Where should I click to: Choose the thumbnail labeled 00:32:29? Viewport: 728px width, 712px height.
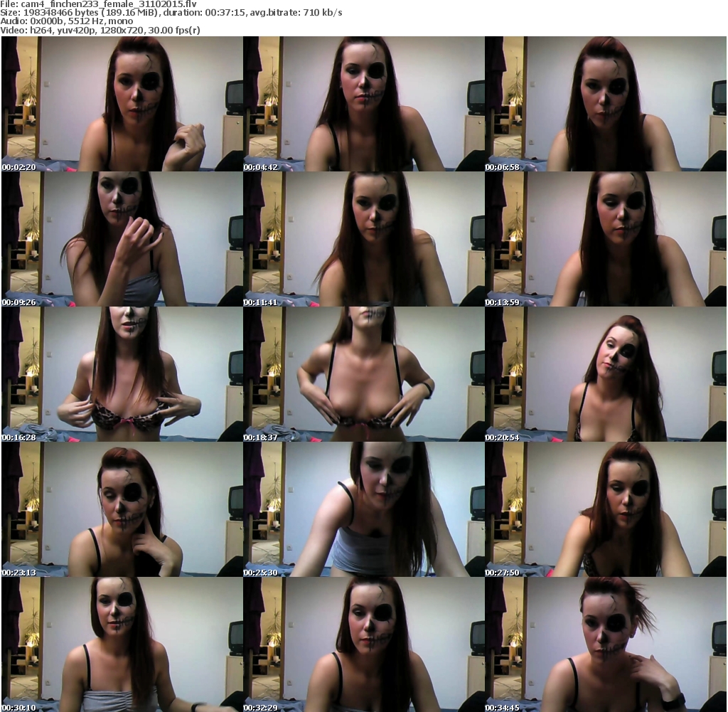click(x=364, y=644)
